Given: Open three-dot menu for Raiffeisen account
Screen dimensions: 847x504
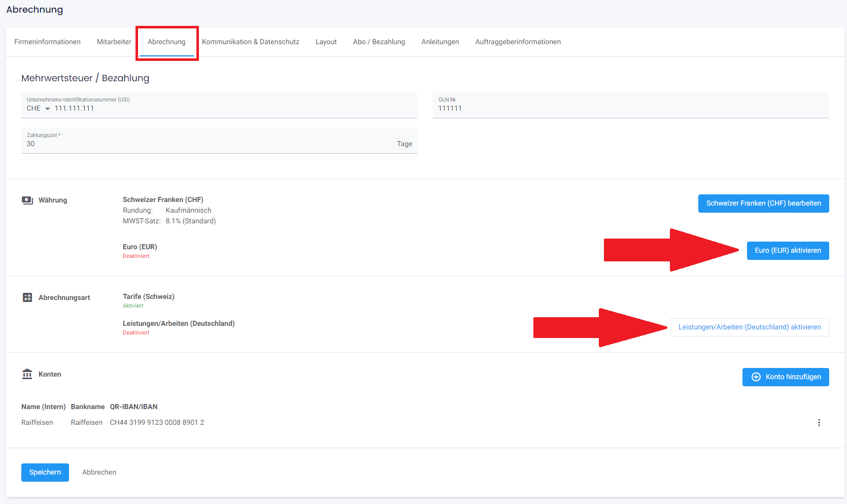Looking at the screenshot, I should (x=819, y=422).
